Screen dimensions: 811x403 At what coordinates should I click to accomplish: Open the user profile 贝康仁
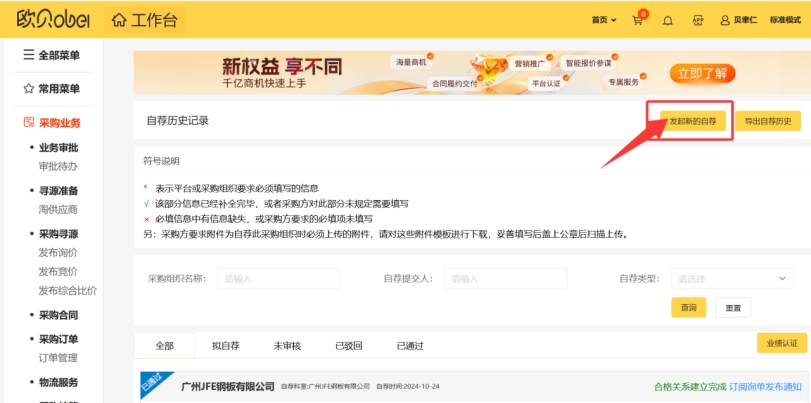tap(739, 20)
